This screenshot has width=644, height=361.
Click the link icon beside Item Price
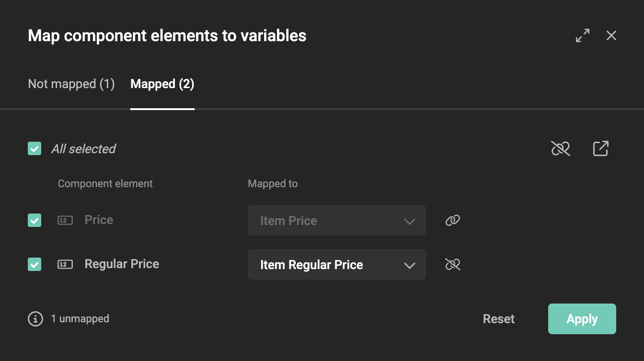point(452,220)
